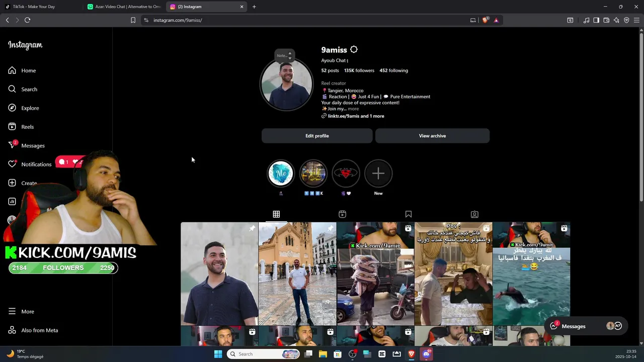Switch to the posts grid tab
This screenshot has height=362, width=644.
click(x=276, y=214)
